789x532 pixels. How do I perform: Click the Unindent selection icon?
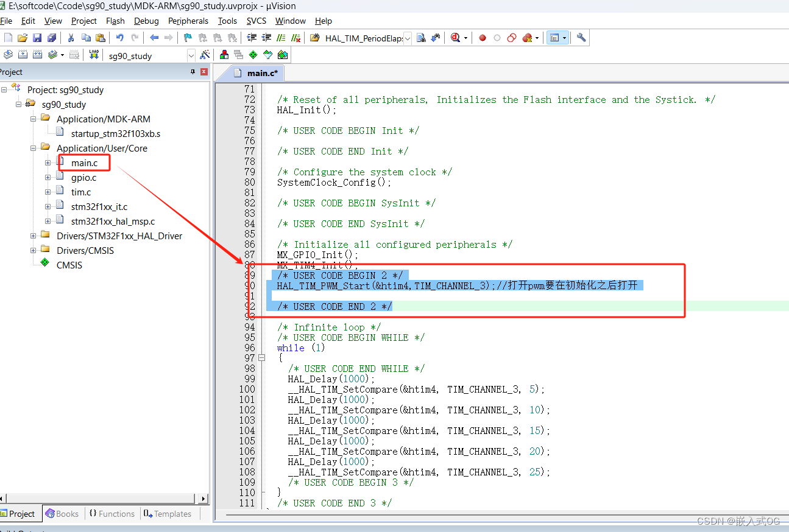click(266, 38)
